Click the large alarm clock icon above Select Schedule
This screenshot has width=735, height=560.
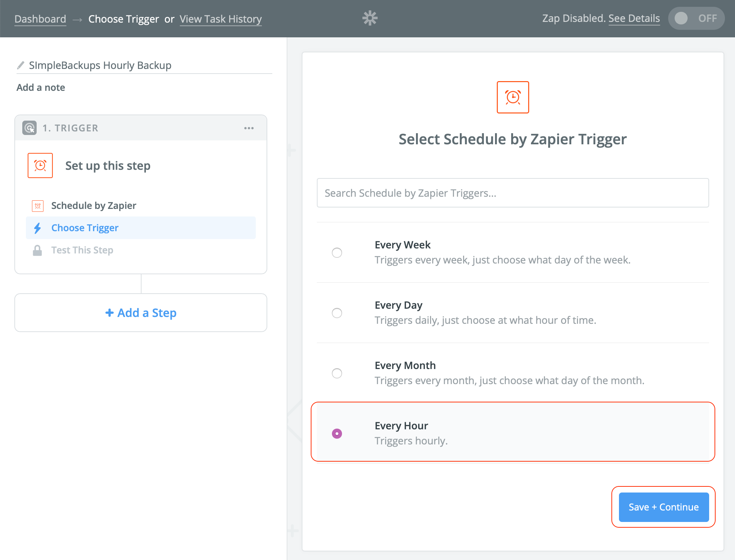pos(513,97)
